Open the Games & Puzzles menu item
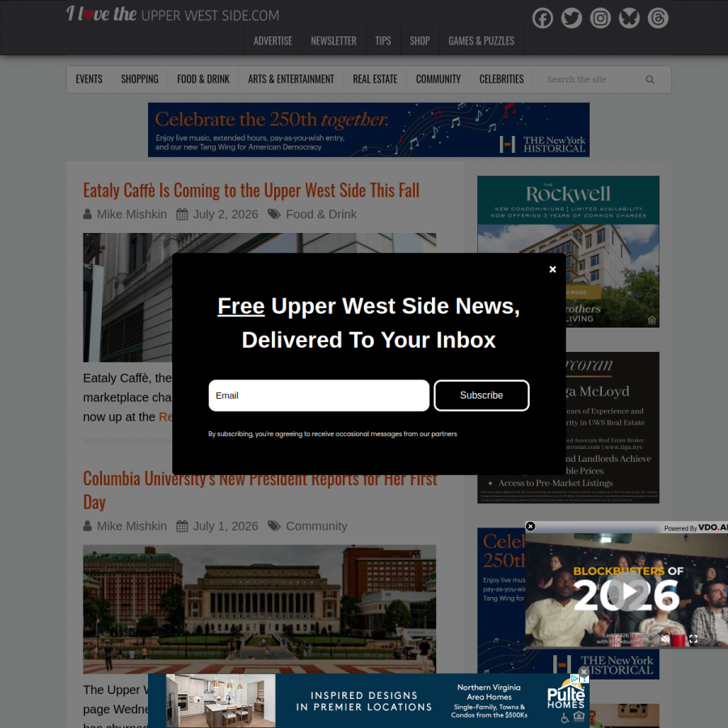Screen dimensions: 728x728 point(481,41)
